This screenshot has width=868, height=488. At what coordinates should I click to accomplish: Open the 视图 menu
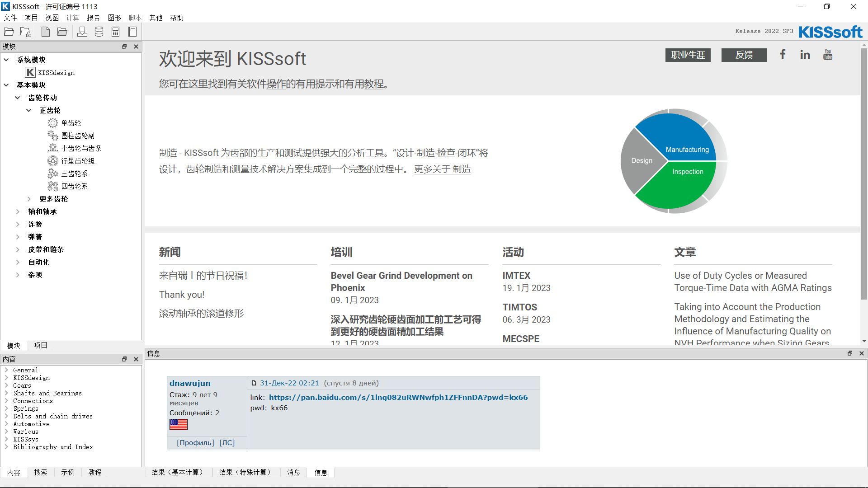pos(52,18)
